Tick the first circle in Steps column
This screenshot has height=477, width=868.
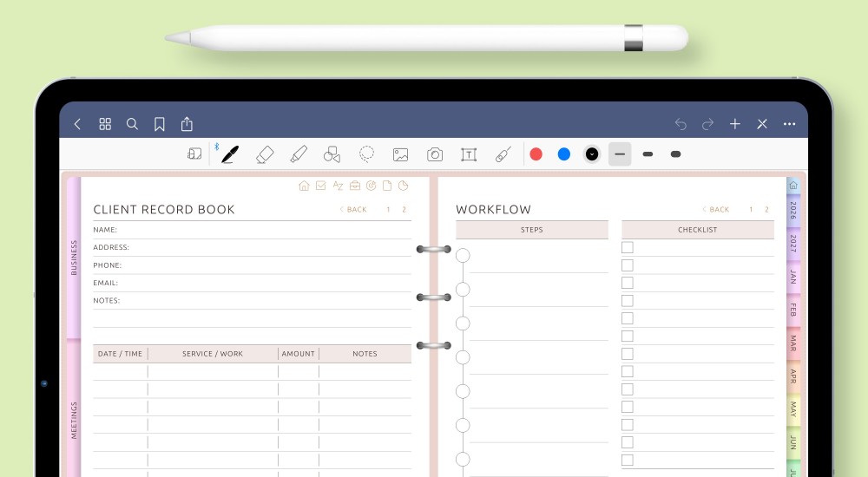coord(463,256)
